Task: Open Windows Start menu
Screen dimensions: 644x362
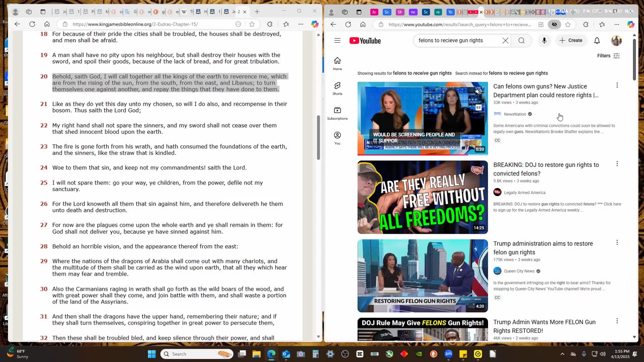Action: [x=151, y=354]
